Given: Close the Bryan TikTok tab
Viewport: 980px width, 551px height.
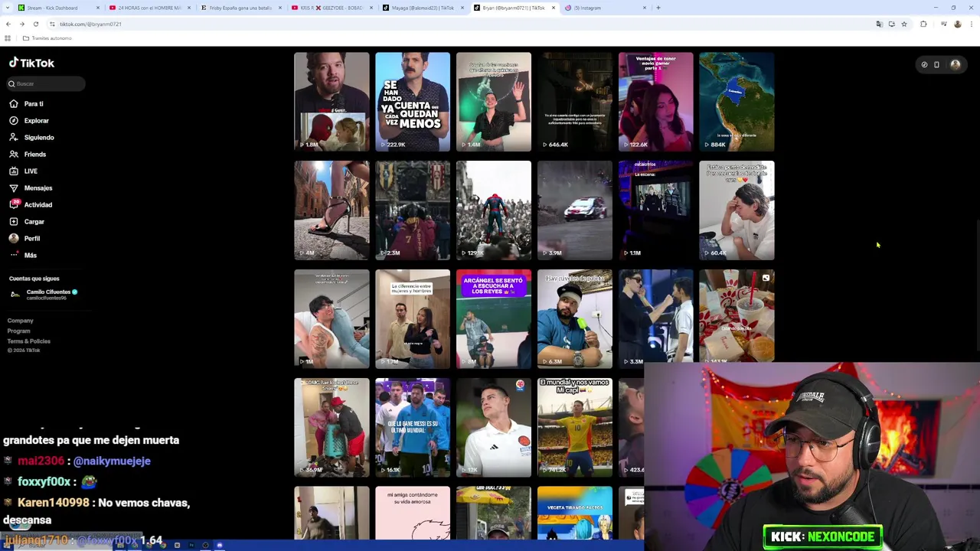Looking at the screenshot, I should (x=554, y=8).
